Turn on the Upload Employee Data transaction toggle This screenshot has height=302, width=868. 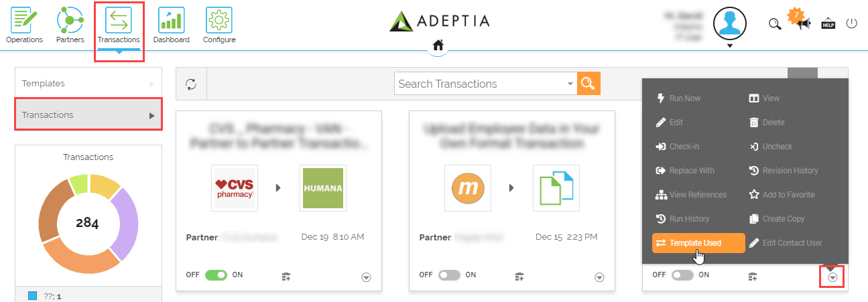coord(450,275)
